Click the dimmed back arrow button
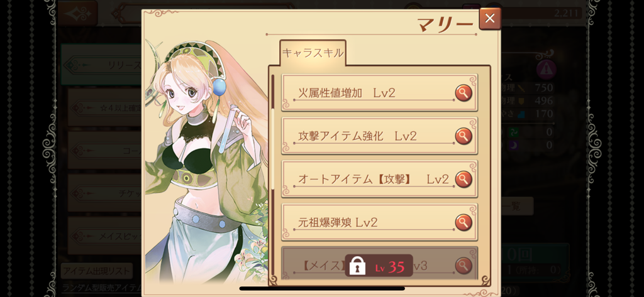Image resolution: width=644 pixels, height=297 pixels. (x=77, y=13)
